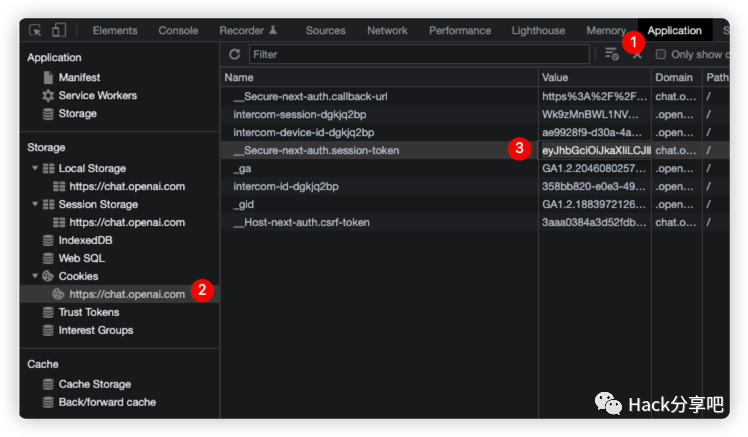Select the __Host-next-auth.csrf-token cookie row
Viewport: 748px width, 437px height.
pyautogui.click(x=475, y=222)
